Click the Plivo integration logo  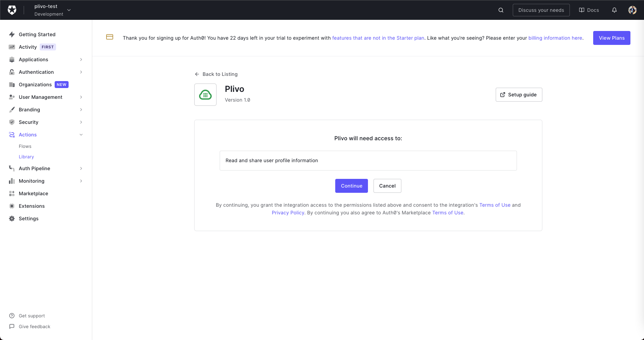205,95
